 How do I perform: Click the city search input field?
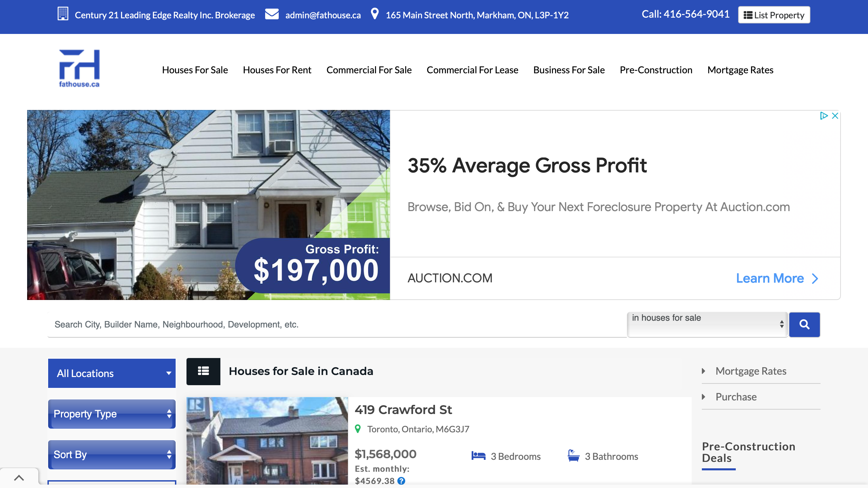(x=337, y=324)
